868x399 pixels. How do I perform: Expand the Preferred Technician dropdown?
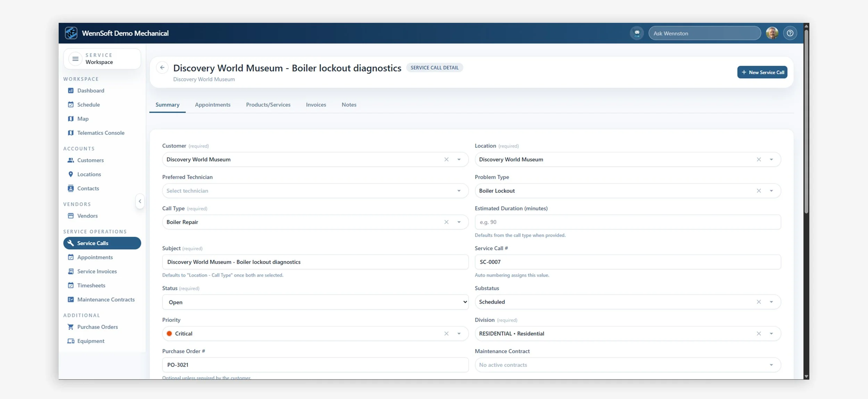click(459, 191)
